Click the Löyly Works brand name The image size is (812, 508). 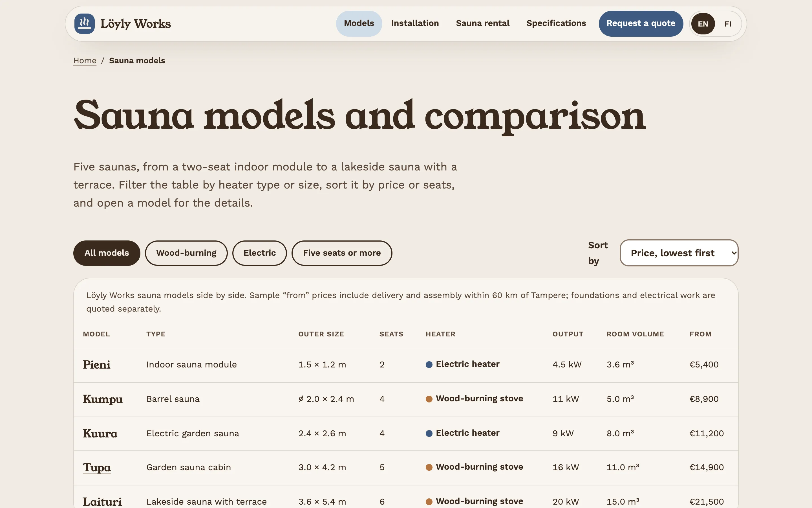pos(136,23)
